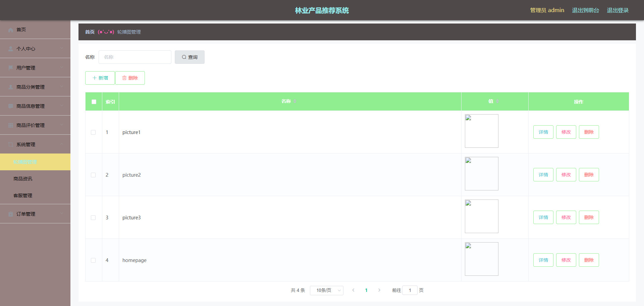Open 用户管理 menu label in sidebar
This screenshot has height=306, width=644.
point(26,68)
